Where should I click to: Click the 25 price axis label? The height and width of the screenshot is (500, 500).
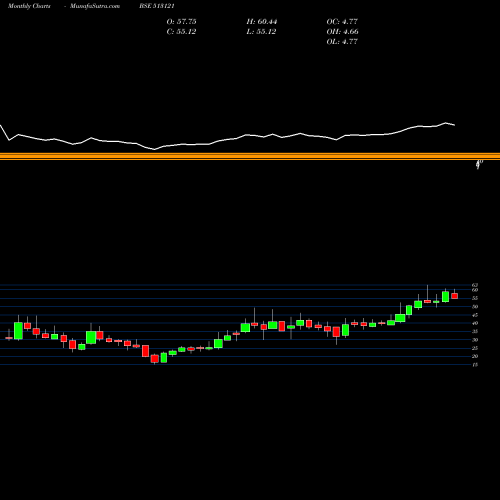475,348
